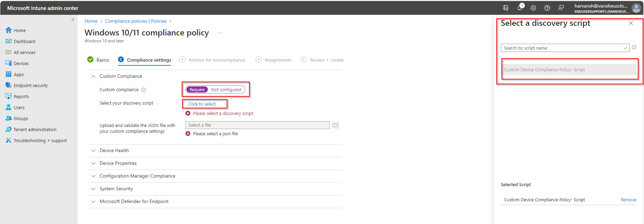Open the Devices sidebar item
Screen dimensions: 644x224
pyautogui.click(x=17, y=63)
